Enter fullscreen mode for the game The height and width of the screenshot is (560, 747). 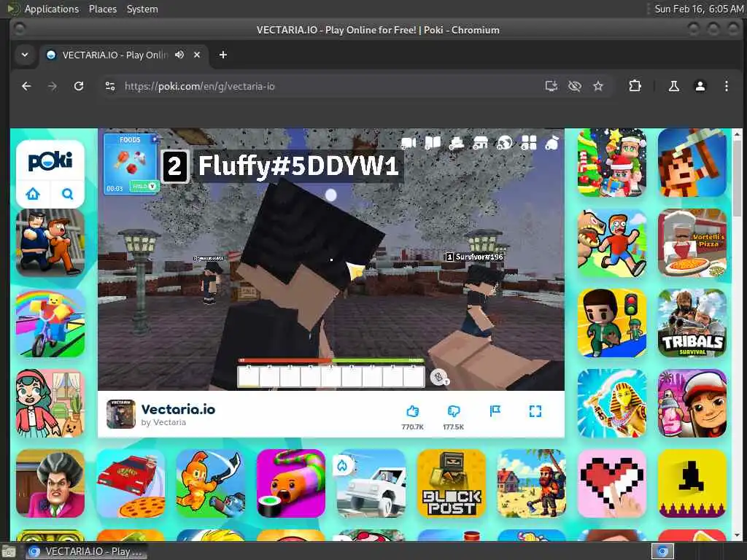click(x=535, y=411)
